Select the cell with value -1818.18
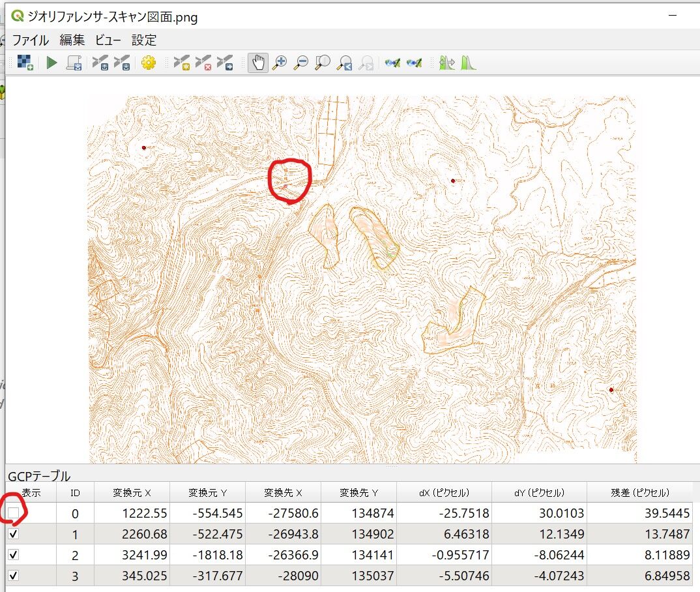 click(207, 555)
